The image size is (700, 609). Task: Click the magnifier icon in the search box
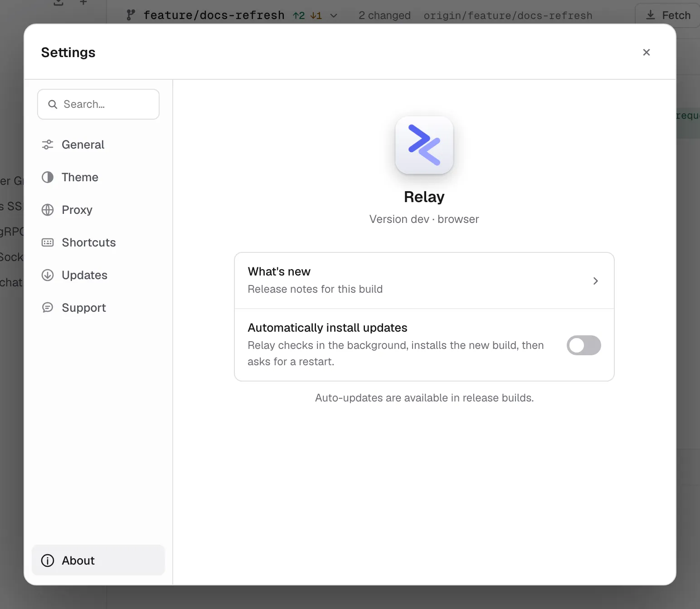point(53,104)
